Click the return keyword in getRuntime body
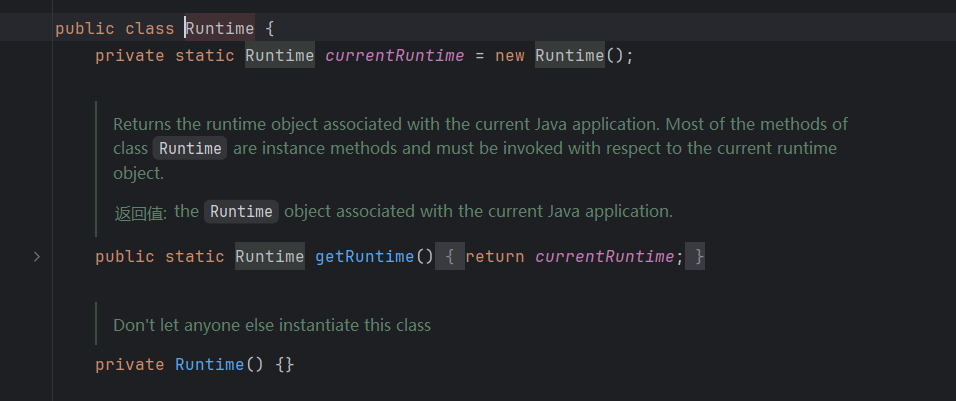The height and width of the screenshot is (401, 956). point(495,257)
